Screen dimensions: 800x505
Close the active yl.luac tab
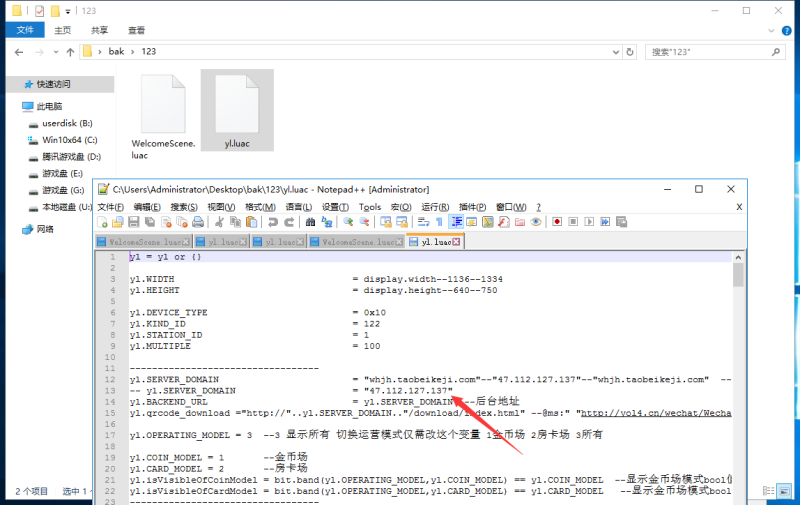tap(456, 242)
